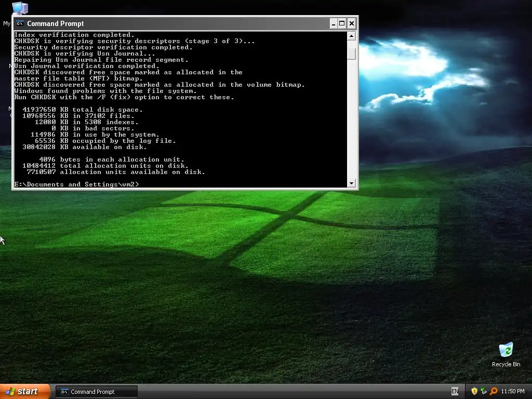Viewport: 532px width, 399px height.
Task: Click the '41937650 KB total disk space.' line
Action: tap(83, 110)
